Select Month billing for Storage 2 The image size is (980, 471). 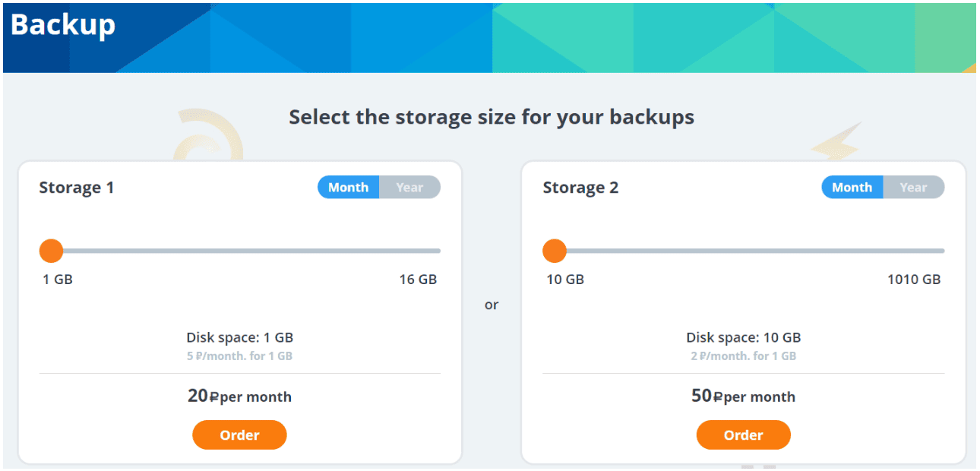[x=852, y=188]
